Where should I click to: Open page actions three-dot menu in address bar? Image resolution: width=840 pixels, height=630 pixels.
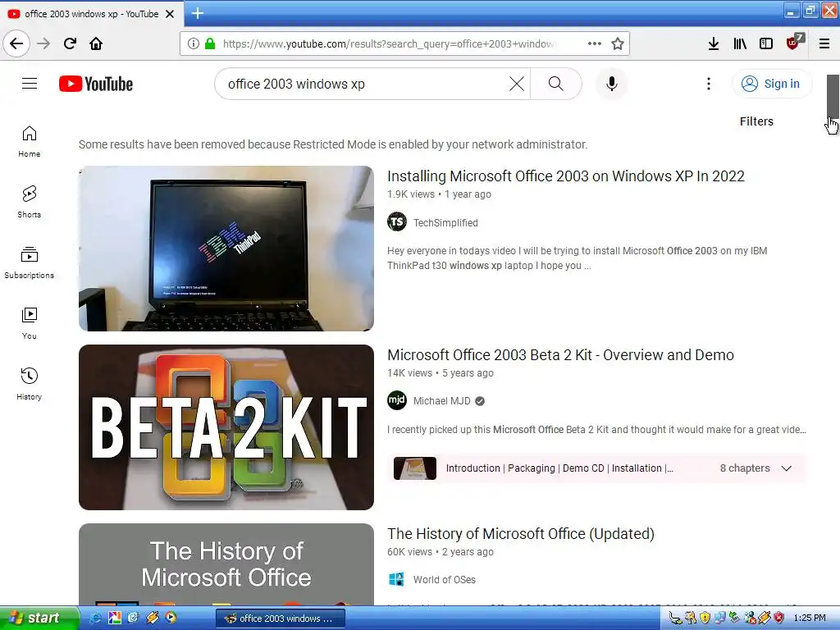(x=594, y=43)
